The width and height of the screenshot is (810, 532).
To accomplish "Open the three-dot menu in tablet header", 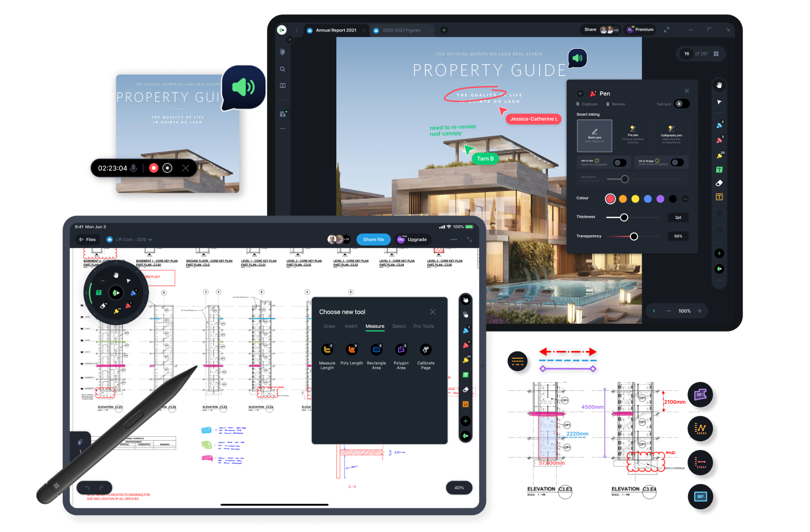I will (x=454, y=240).
